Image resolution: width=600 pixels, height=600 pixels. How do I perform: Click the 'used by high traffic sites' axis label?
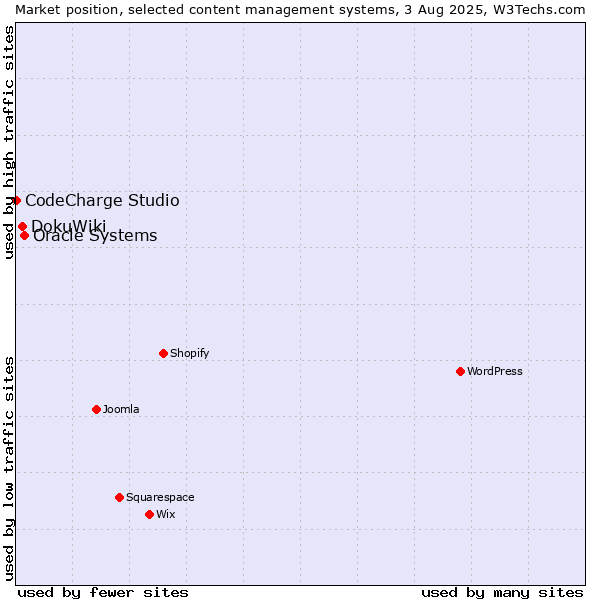click(x=8, y=142)
